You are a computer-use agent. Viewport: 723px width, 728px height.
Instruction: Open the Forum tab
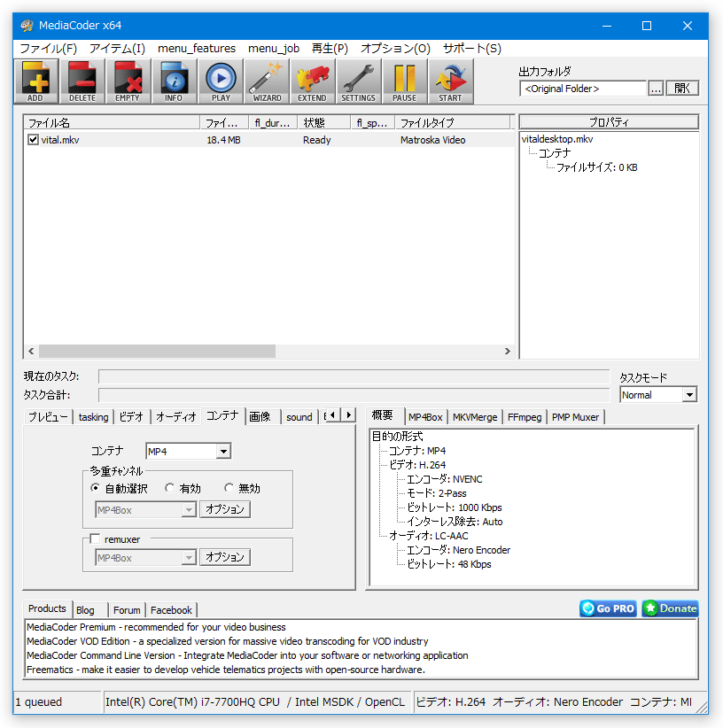point(127,609)
